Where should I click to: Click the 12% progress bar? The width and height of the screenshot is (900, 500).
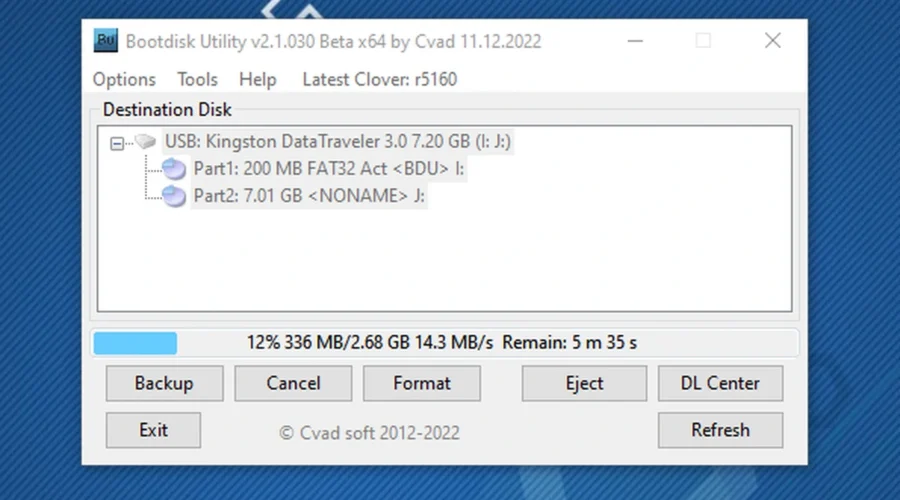click(x=444, y=343)
